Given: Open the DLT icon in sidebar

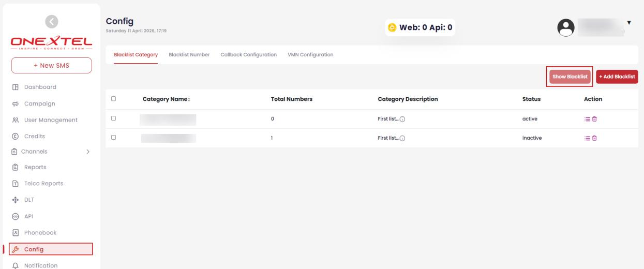Looking at the screenshot, I should (15, 199).
